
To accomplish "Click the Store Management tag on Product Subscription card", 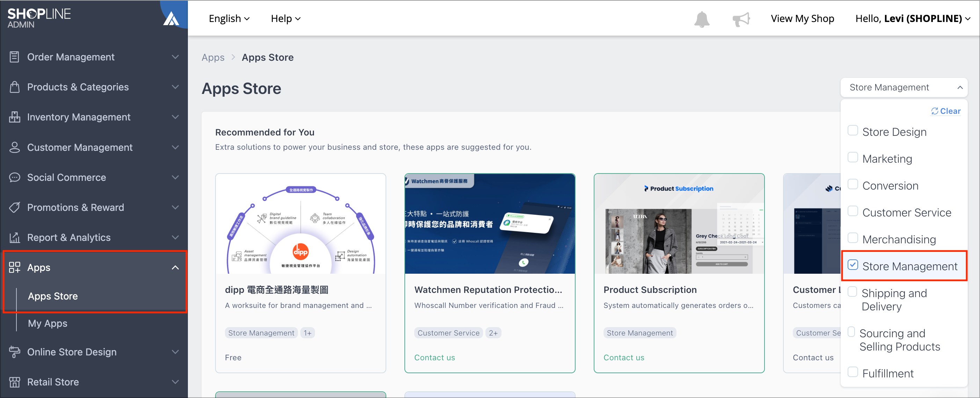I will click(639, 333).
